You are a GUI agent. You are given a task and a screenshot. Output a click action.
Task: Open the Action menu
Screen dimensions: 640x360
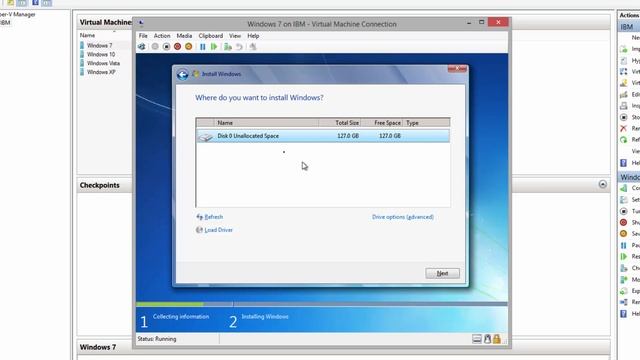pos(162,36)
